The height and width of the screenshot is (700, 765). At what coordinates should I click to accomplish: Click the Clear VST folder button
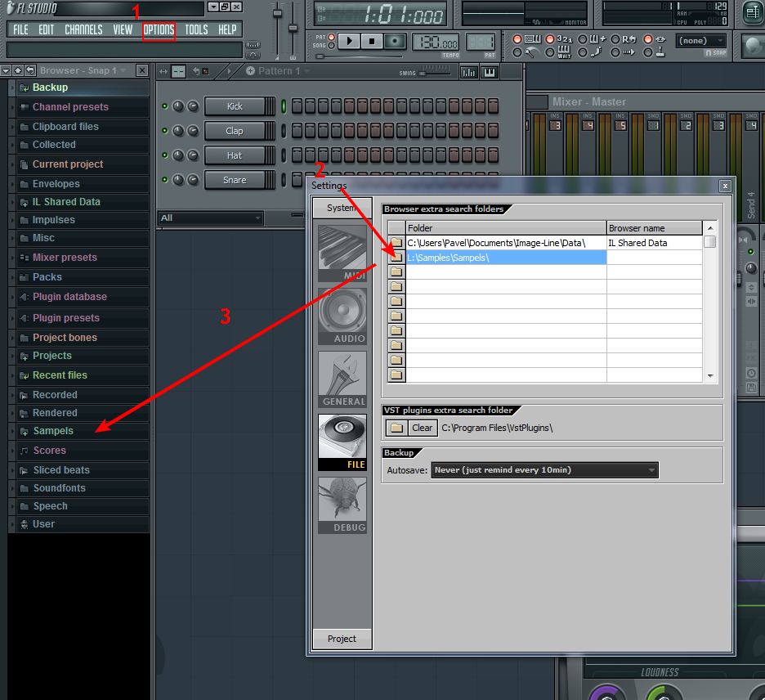click(422, 428)
